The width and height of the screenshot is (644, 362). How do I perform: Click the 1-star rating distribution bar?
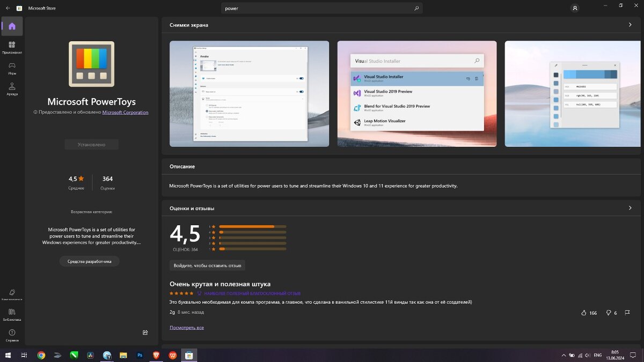coord(252,249)
